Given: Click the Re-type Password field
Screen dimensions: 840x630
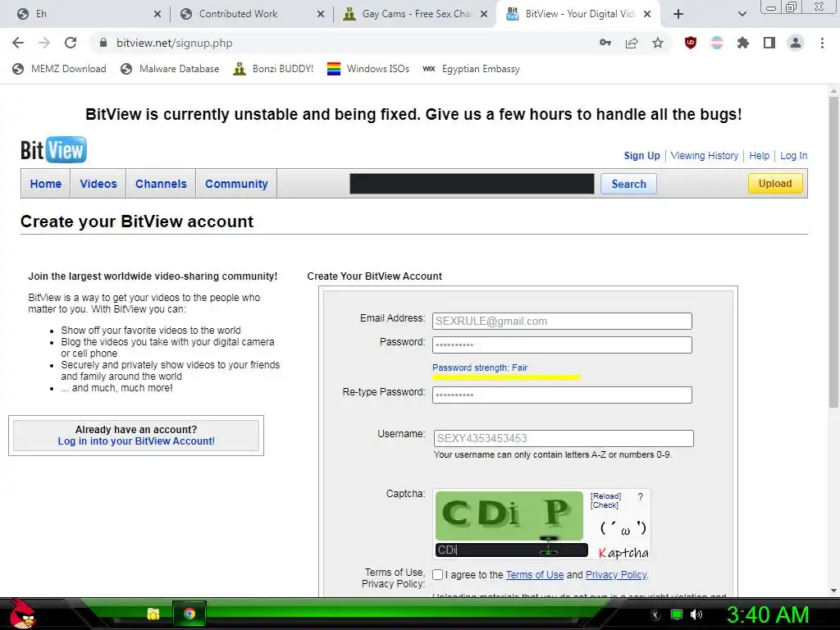Looking at the screenshot, I should [x=562, y=395].
